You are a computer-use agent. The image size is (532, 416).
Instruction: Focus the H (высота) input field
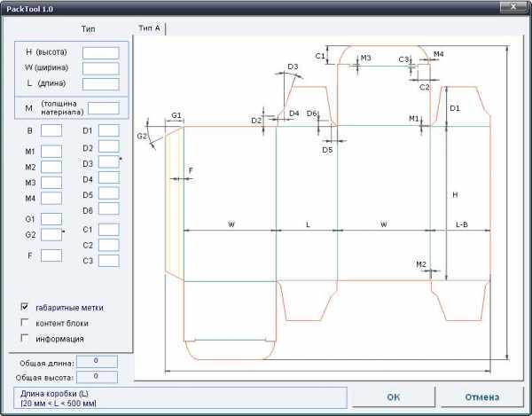click(100, 53)
